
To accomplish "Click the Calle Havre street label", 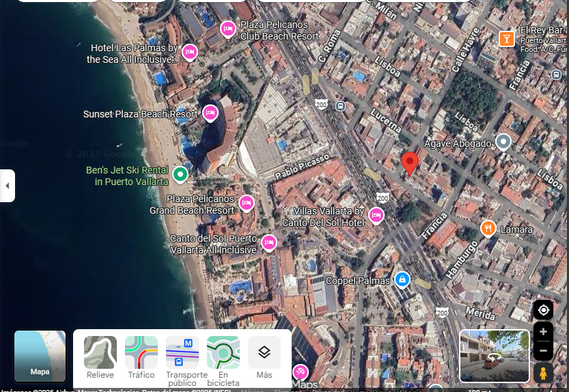I will [x=466, y=49].
